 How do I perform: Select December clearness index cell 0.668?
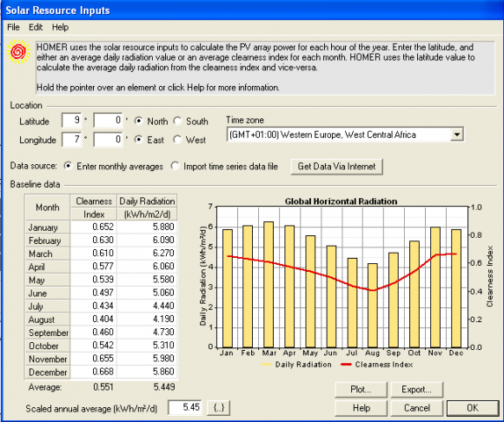click(x=94, y=372)
